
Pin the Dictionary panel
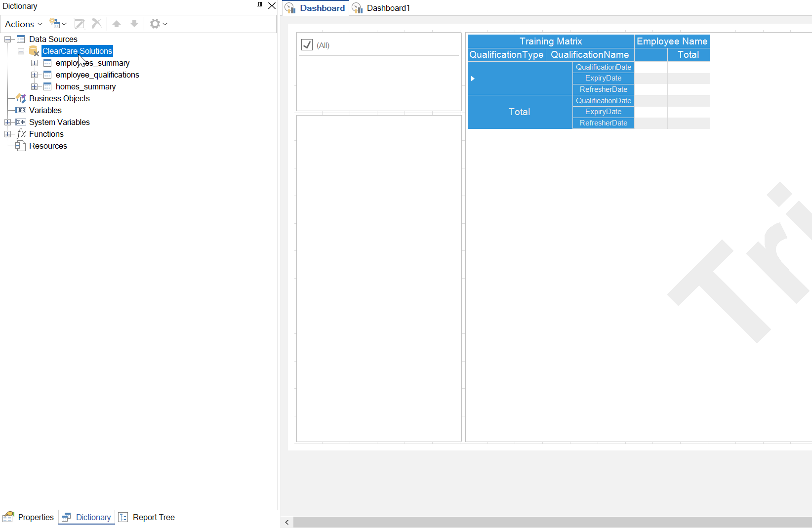point(260,5)
